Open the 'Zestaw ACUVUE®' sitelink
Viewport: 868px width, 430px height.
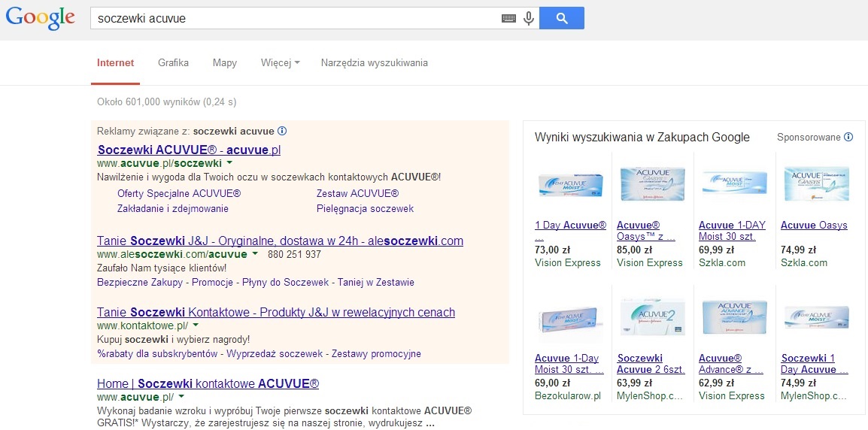[357, 194]
